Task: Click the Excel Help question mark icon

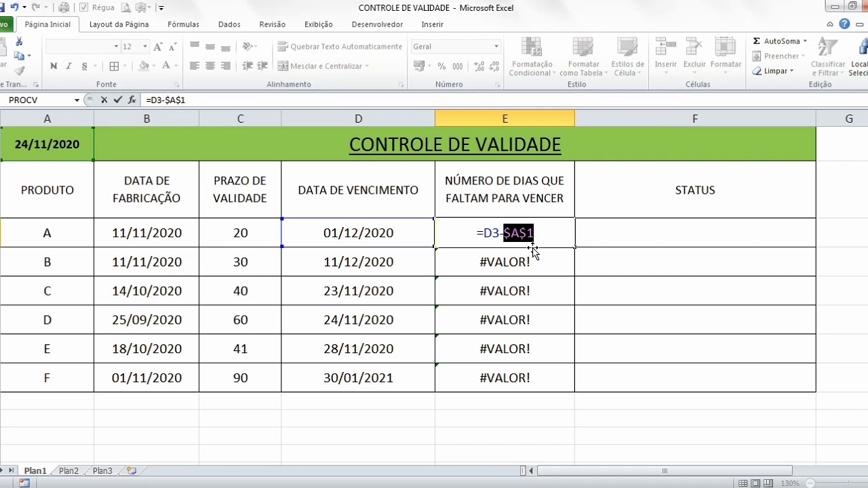Action: (844, 24)
